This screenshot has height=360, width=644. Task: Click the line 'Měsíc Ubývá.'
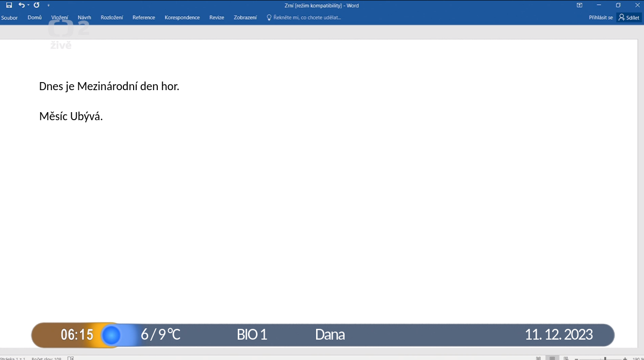click(x=71, y=116)
